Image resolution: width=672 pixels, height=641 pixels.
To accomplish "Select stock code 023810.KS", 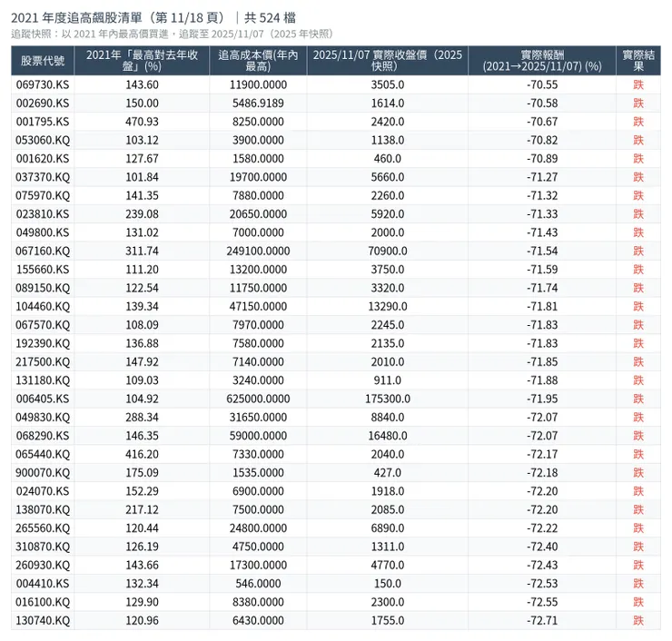I will pyautogui.click(x=43, y=213).
